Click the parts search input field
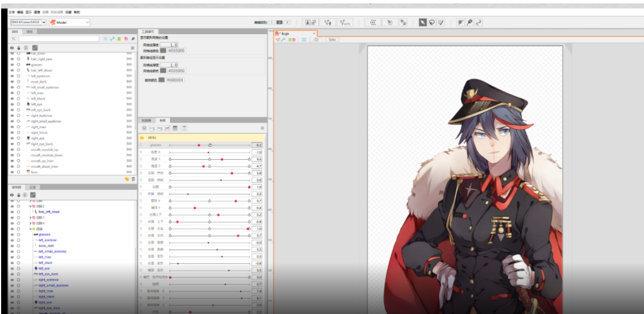Image resolution: width=644 pixels, height=314 pixels. point(59,39)
